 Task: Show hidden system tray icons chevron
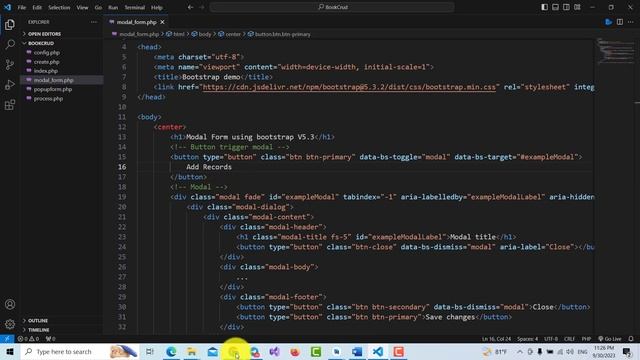click(520, 351)
